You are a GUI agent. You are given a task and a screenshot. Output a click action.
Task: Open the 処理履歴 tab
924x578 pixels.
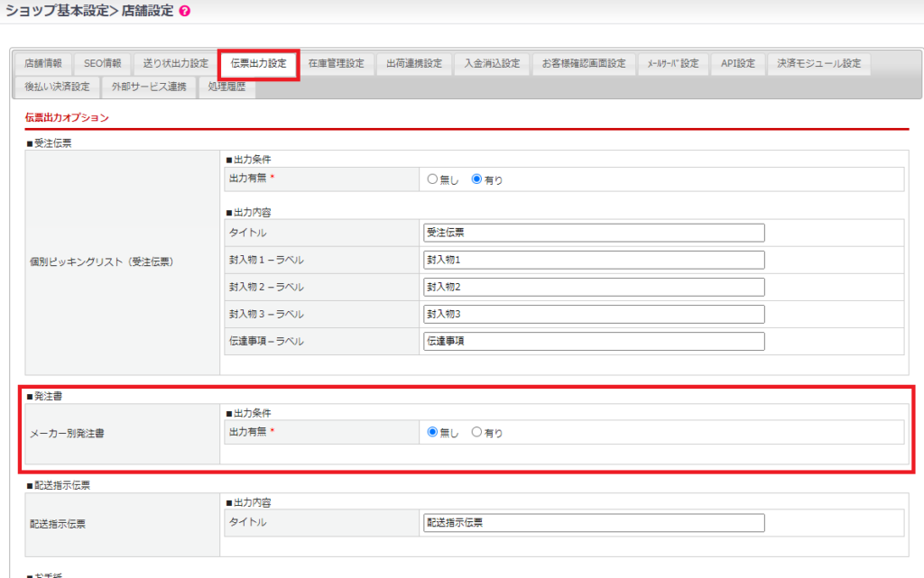226,87
